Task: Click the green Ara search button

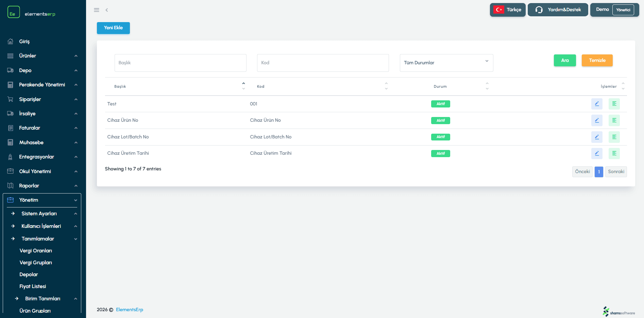Action: (x=565, y=60)
